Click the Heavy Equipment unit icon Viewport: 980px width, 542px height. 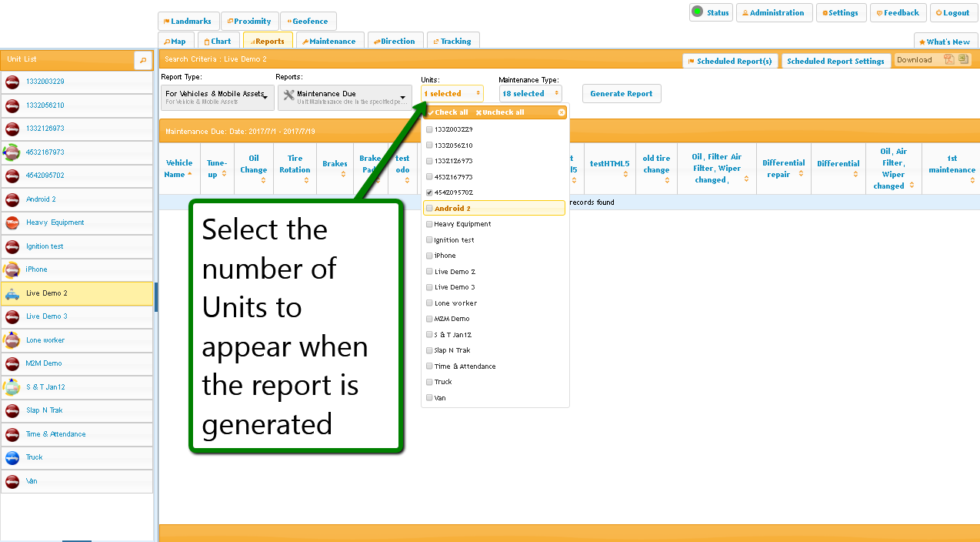pos(12,222)
